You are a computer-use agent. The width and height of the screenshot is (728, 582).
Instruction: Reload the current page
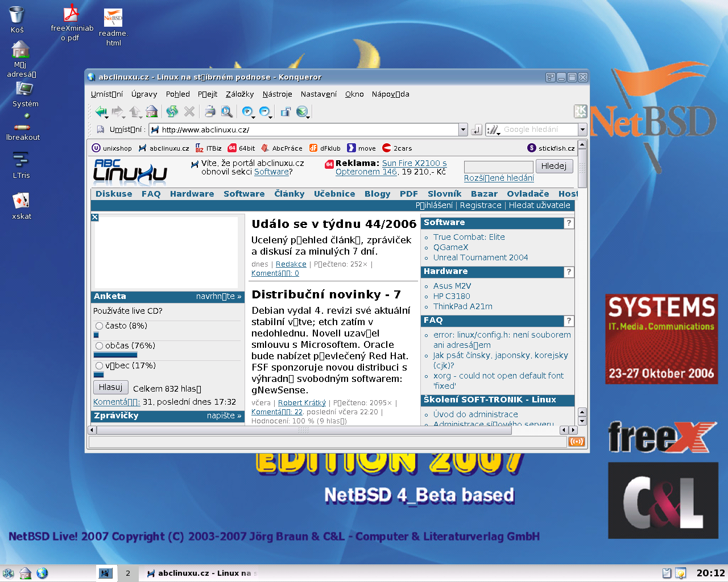(x=172, y=111)
